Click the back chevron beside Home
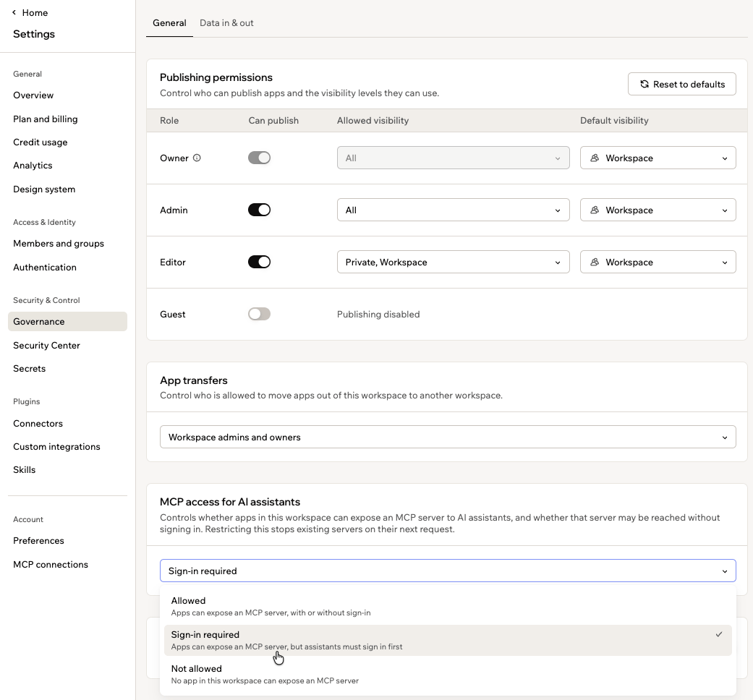 (14, 12)
